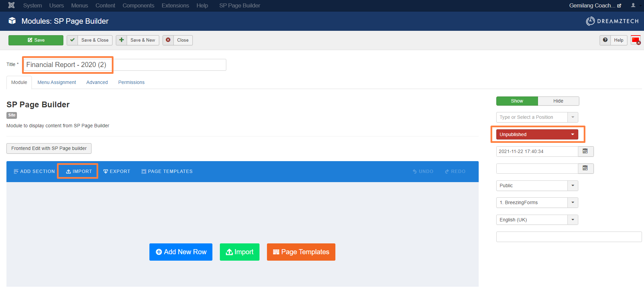644x305 pixels.
Task: Click Frontend Edit with SP Page builder
Action: (x=49, y=148)
